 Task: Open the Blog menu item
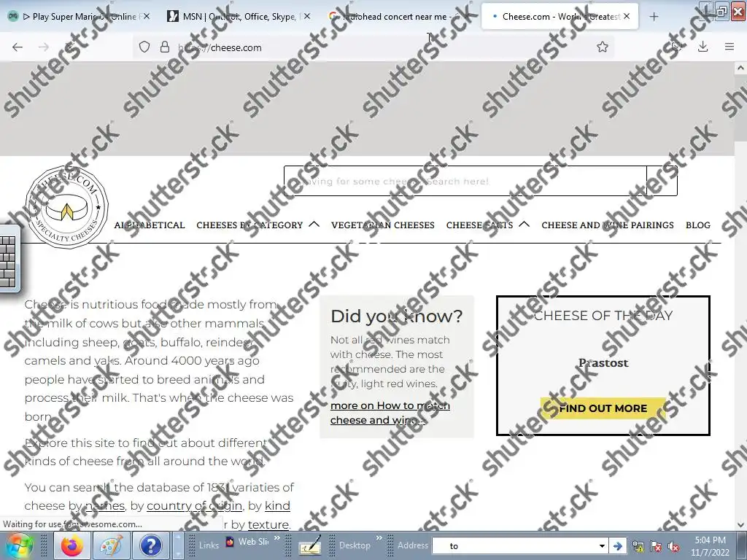[x=698, y=225]
